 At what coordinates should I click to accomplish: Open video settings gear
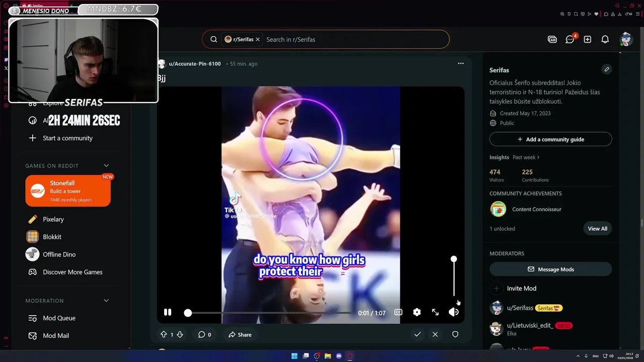(x=417, y=312)
